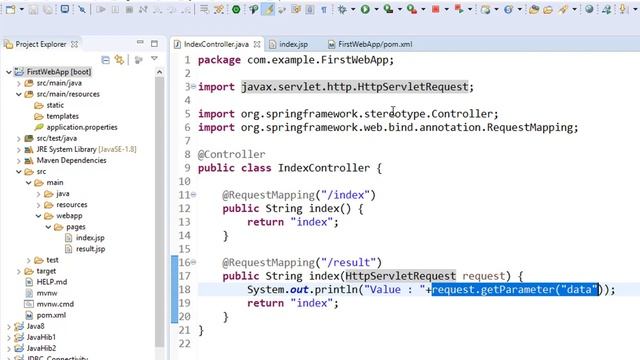Select HELP.md file
This screenshot has width=640, height=360.
coord(52,282)
